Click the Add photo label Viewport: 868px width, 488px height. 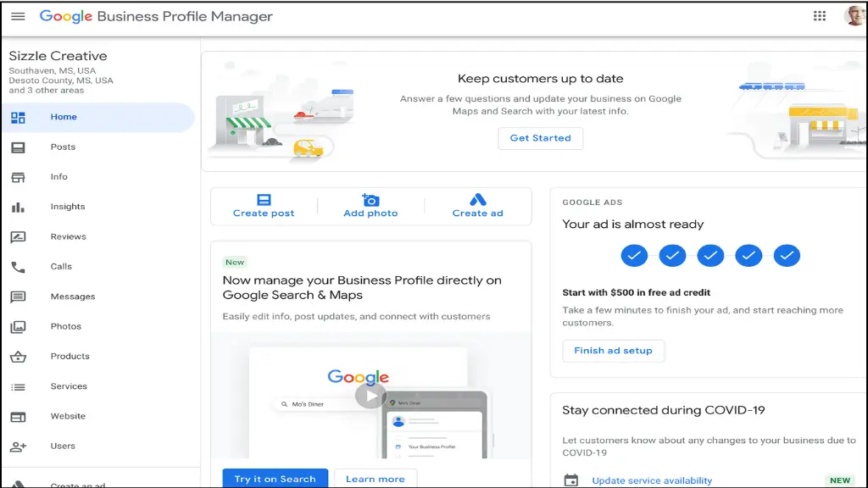click(x=370, y=213)
